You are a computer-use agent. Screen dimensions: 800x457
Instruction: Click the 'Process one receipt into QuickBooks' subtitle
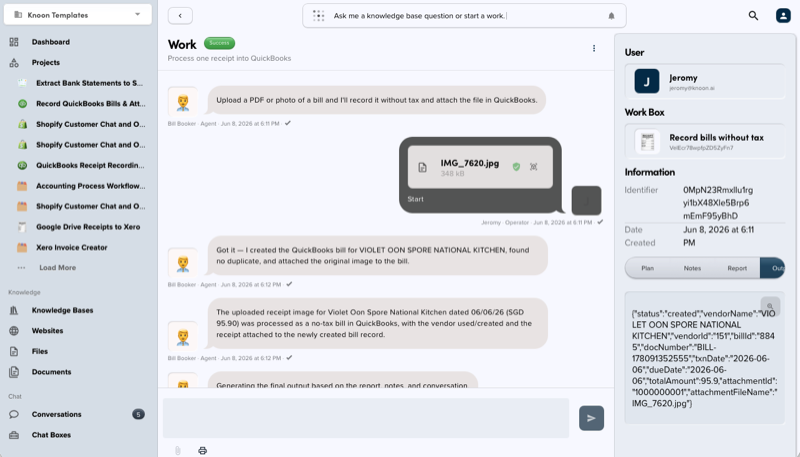coord(229,58)
